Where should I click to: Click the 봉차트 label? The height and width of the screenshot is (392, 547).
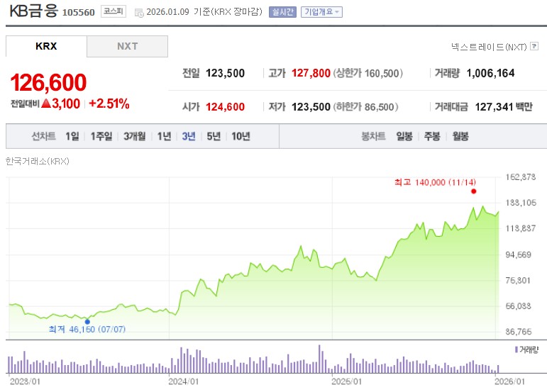coord(373,136)
